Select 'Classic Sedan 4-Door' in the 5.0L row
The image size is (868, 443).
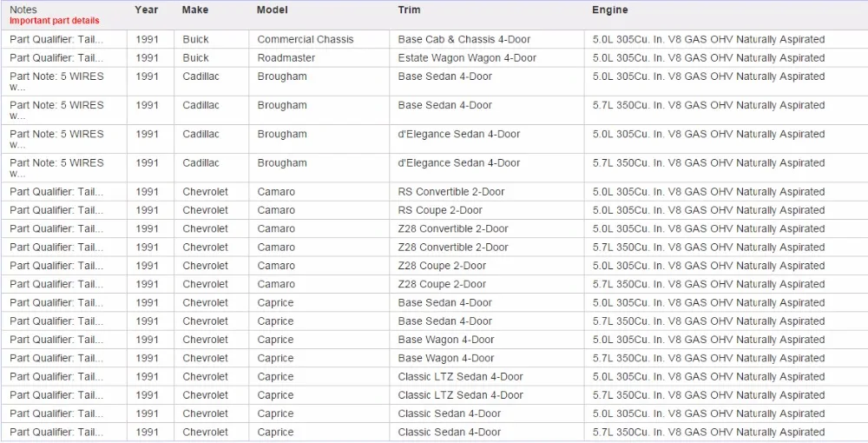[x=449, y=413]
